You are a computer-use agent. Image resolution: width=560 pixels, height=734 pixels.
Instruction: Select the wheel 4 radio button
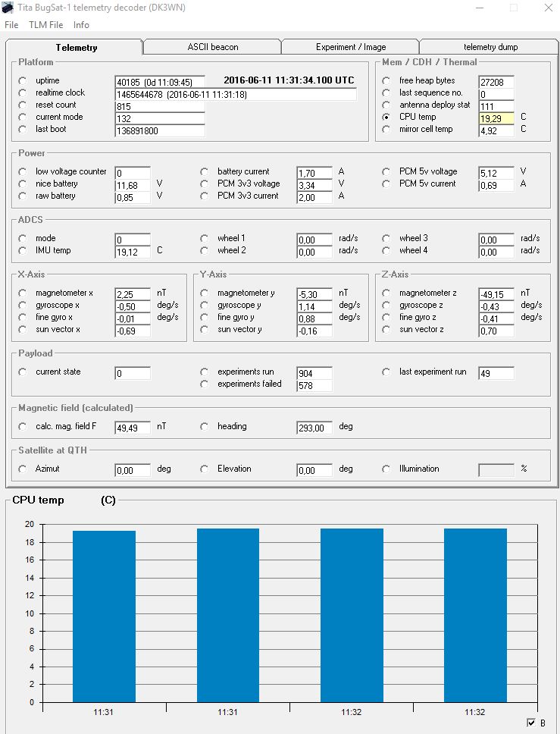click(386, 250)
